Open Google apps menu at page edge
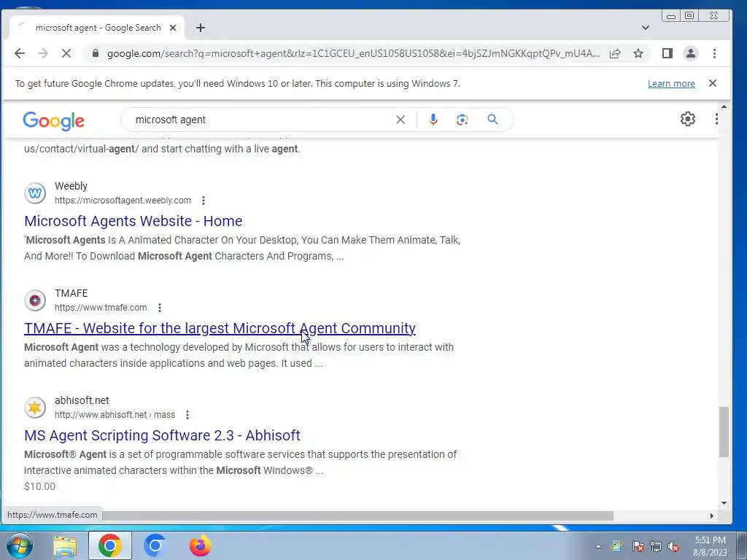 [716, 119]
